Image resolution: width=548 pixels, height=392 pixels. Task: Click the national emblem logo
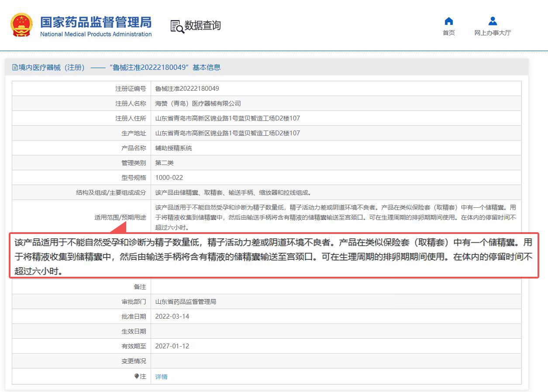coord(21,25)
